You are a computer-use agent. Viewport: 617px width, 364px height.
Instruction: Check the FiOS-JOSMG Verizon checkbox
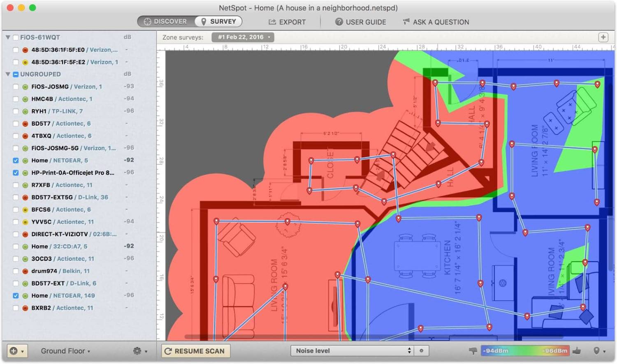[x=16, y=87]
